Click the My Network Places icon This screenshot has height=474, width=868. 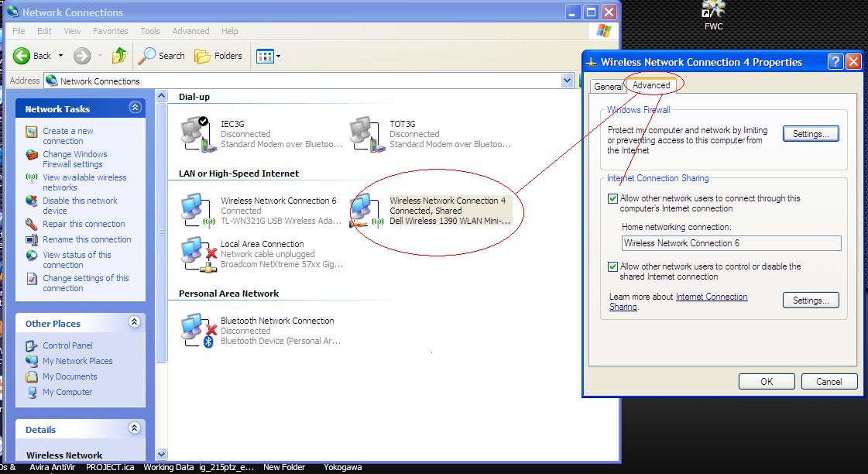coord(32,361)
